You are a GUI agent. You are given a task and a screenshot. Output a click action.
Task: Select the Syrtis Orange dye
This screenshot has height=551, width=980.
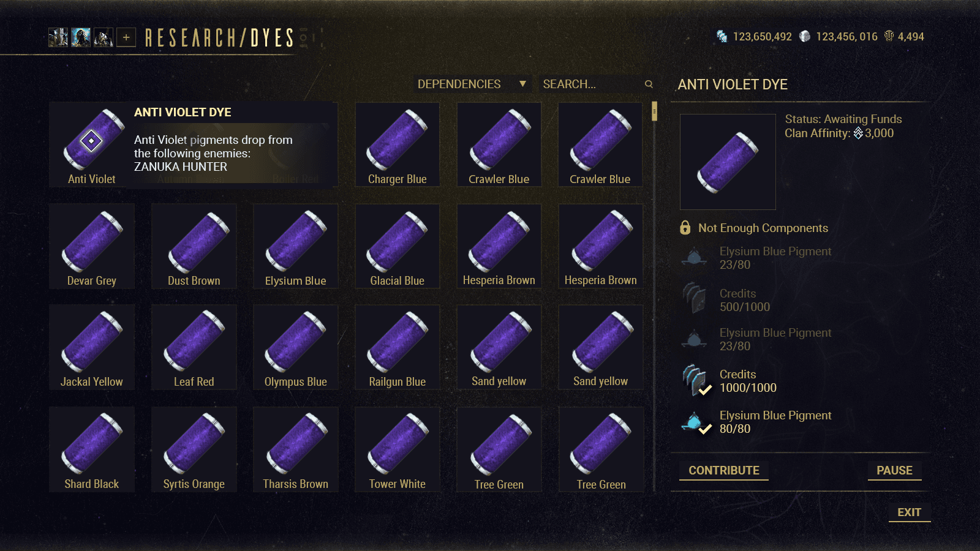tap(194, 449)
